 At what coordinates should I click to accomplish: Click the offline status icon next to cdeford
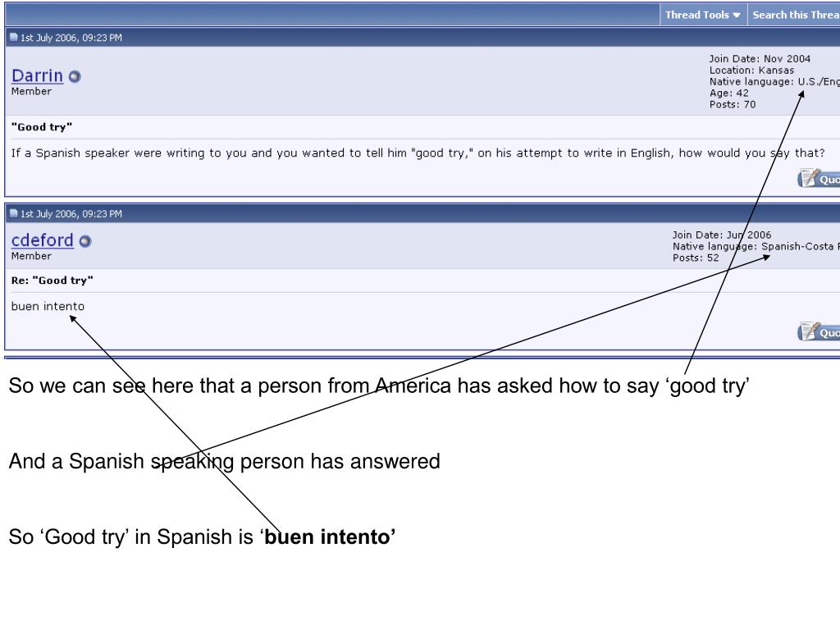pyautogui.click(x=85, y=241)
